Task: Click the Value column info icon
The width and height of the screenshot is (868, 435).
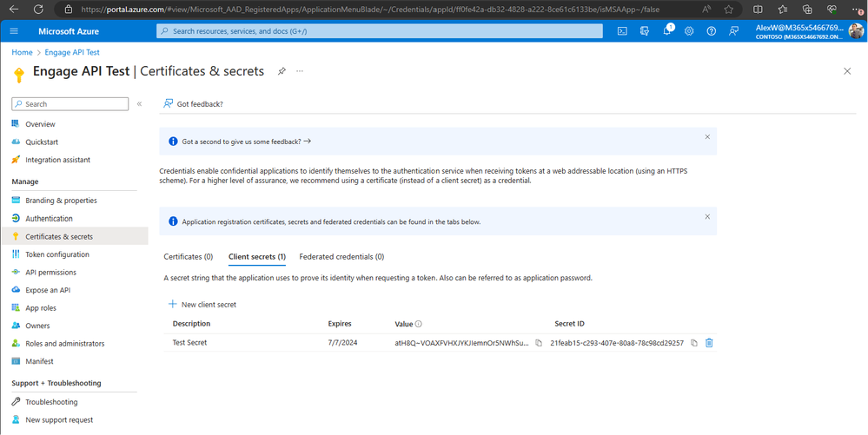Action: 419,324
